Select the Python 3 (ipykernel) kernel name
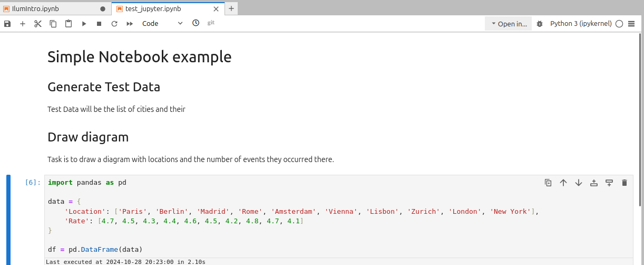This screenshot has height=265, width=644. (581, 24)
